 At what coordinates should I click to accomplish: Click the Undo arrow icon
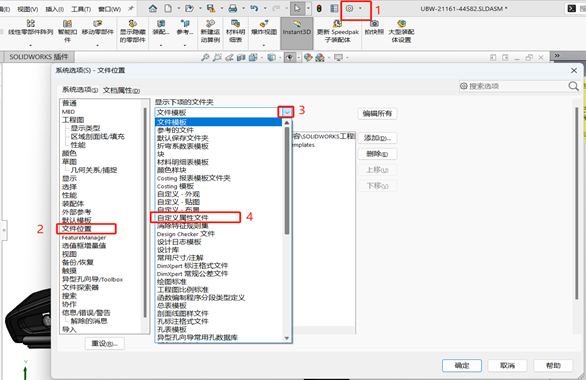pos(255,8)
